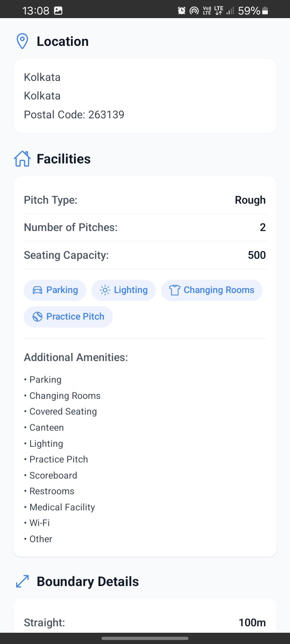Tap the Wi-Fi amenity item
The height and width of the screenshot is (644, 290).
[x=39, y=523]
